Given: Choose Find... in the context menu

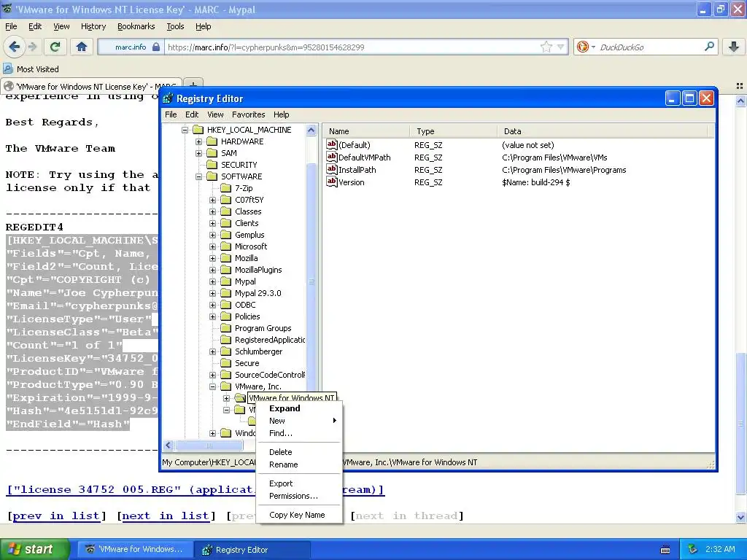Looking at the screenshot, I should [299, 433].
